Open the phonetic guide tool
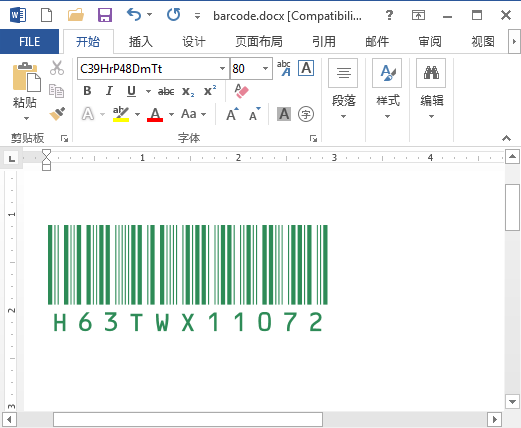This screenshot has height=428, width=521. 284,68
